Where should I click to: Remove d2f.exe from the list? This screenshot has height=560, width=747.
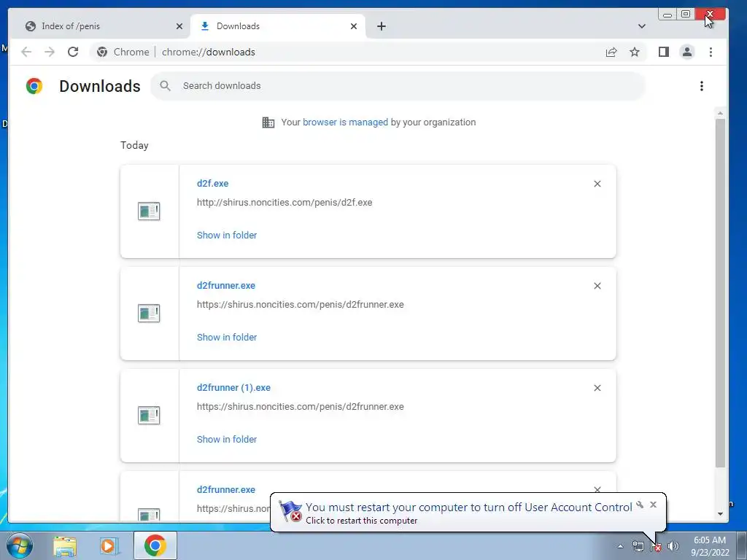tap(597, 184)
